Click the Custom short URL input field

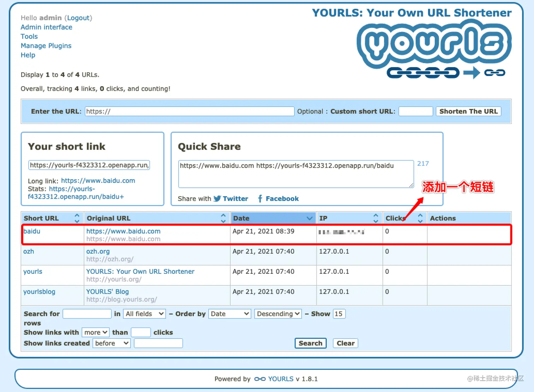point(416,111)
